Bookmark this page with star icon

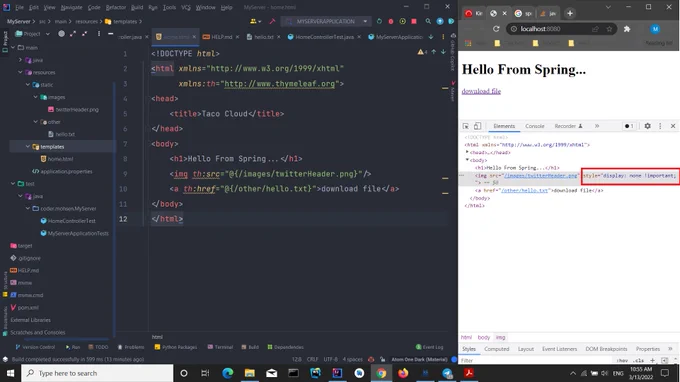(609, 29)
